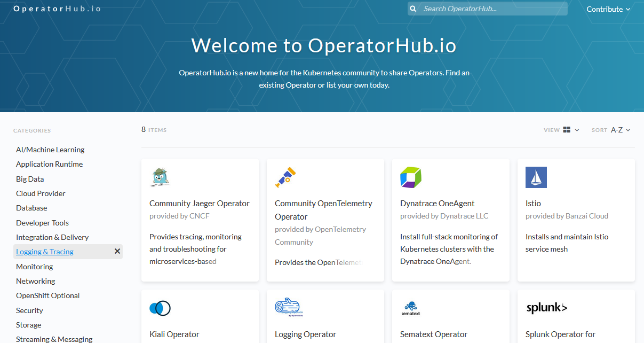Click 'Installs and maintain Istio service mesh' description
This screenshot has height=343, width=644.
pos(567,243)
